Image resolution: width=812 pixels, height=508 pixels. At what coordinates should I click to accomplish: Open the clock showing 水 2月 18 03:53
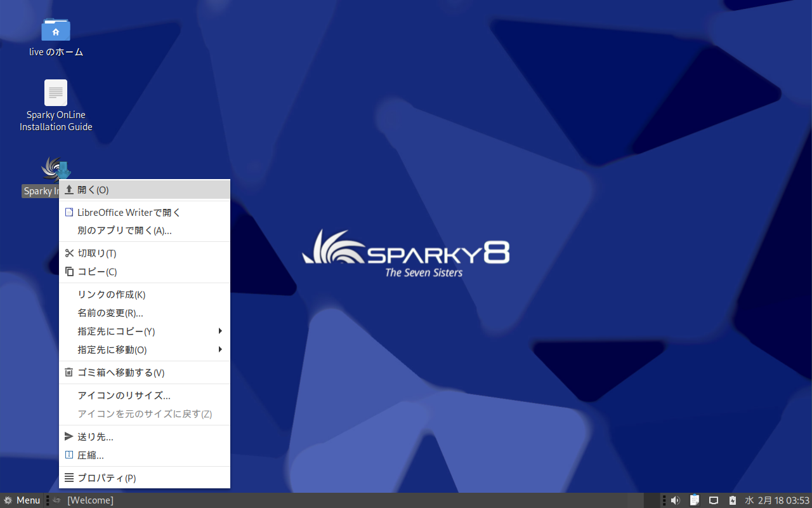777,500
